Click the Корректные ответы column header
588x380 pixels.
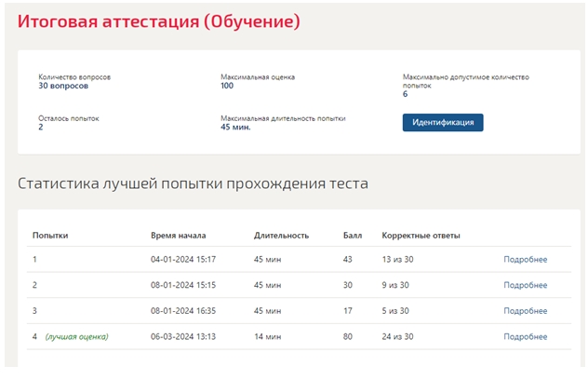[421, 236]
